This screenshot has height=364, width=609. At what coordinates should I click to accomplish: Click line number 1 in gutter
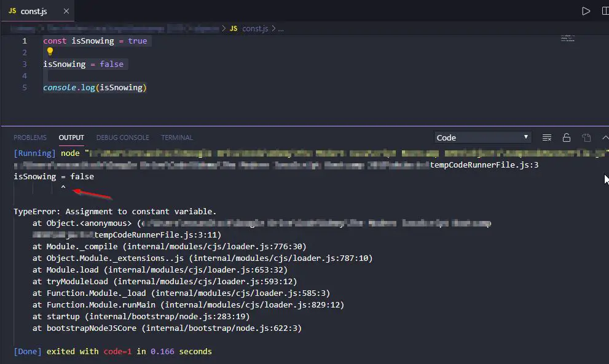[25, 41]
